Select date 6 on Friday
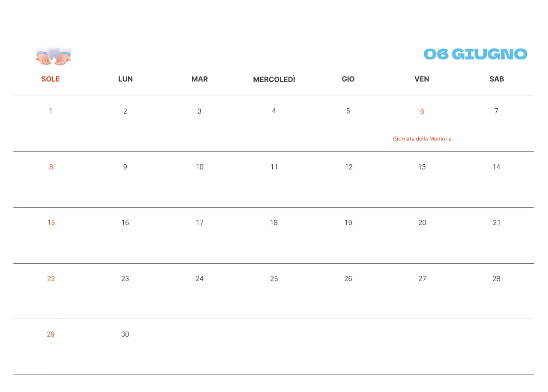The image size is (548, 392). coord(422,111)
